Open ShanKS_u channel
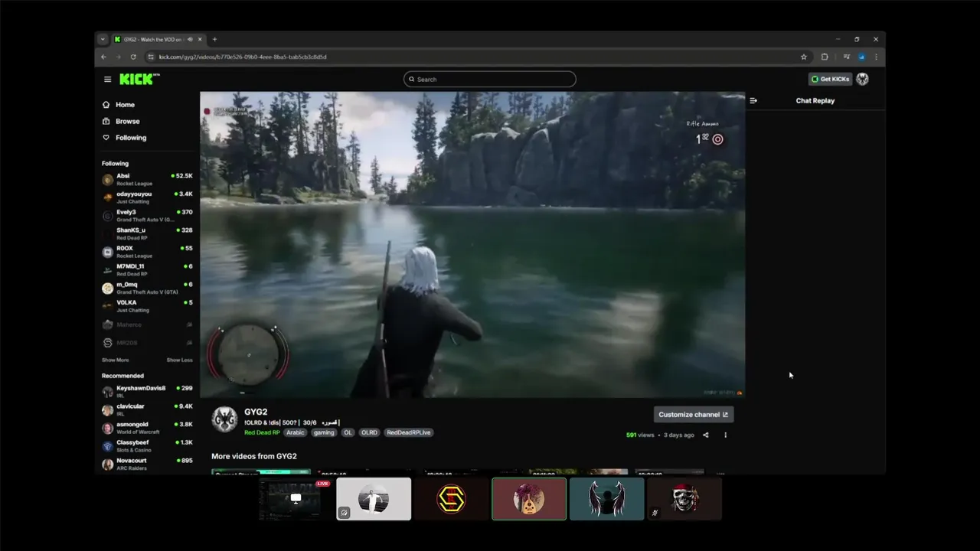The image size is (980, 551). point(147,233)
